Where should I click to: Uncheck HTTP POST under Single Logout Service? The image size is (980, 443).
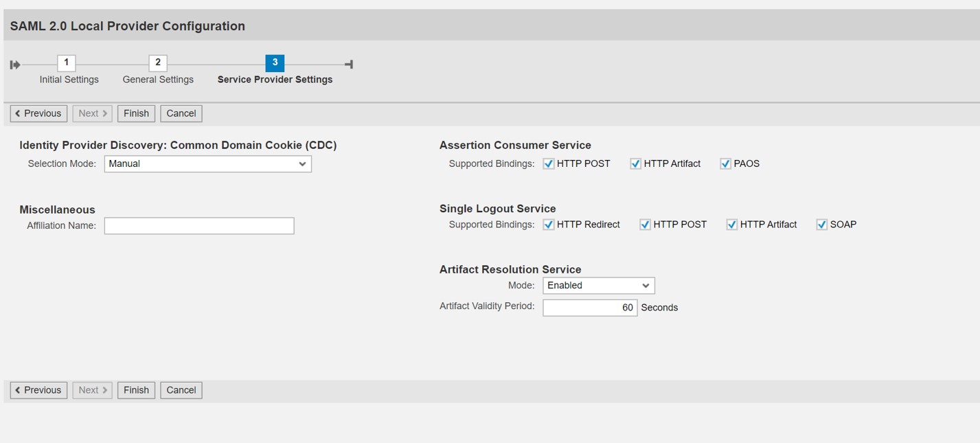click(645, 225)
